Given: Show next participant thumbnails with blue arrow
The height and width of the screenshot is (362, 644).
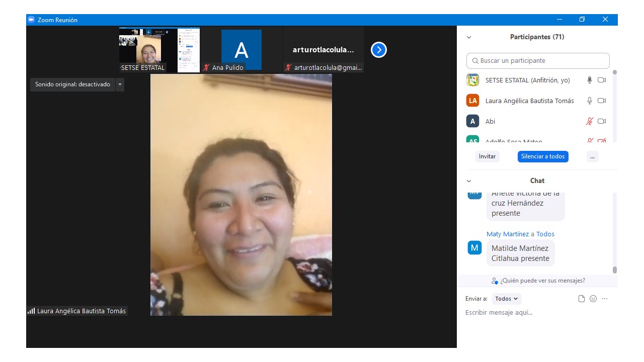Looking at the screenshot, I should 379,50.
